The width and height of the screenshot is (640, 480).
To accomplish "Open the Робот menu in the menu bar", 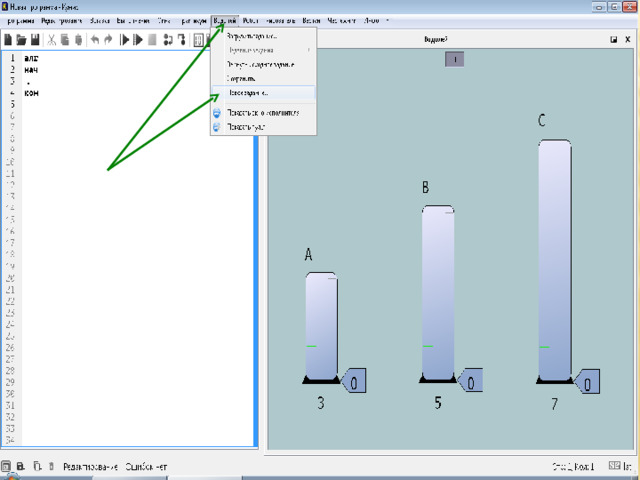I will coord(250,20).
